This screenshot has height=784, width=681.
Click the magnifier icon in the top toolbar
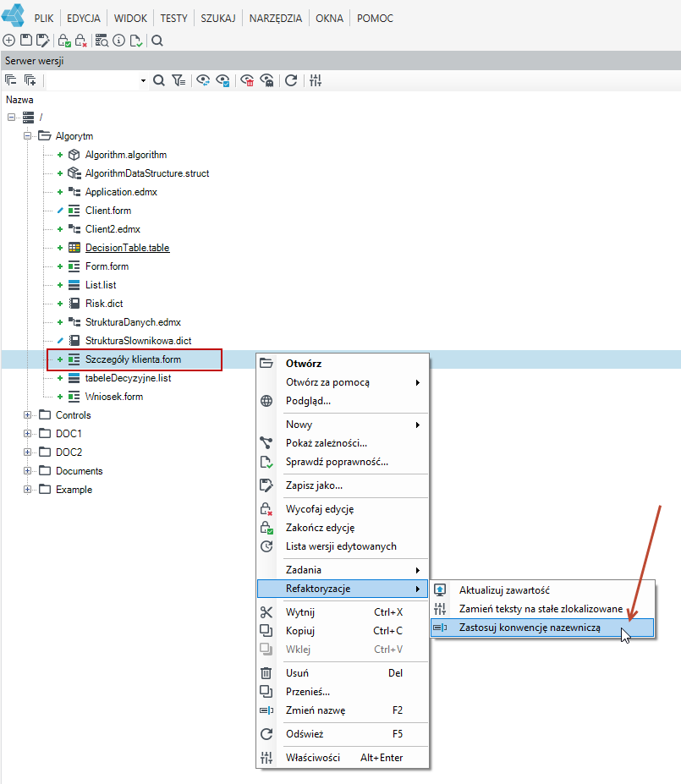point(157,41)
